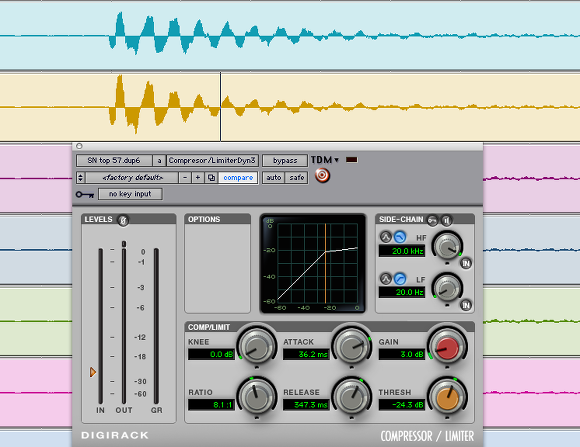
Task: Click the side-chain listen speaker icon
Action: (x=446, y=221)
